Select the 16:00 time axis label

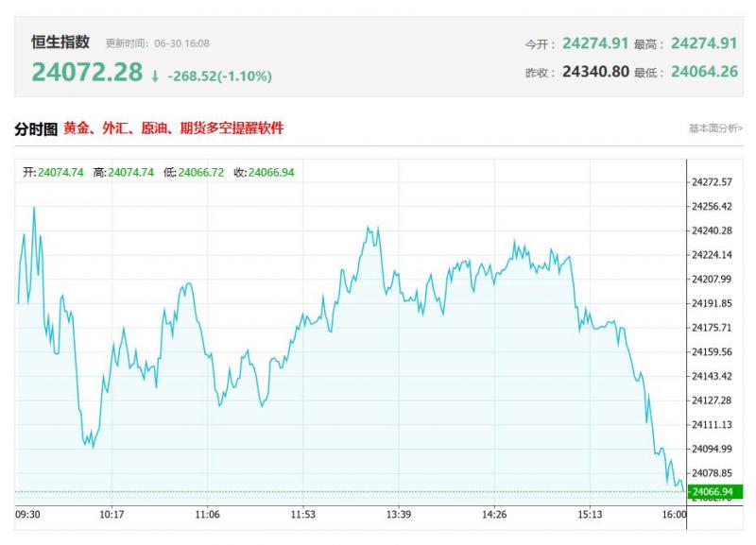click(674, 515)
